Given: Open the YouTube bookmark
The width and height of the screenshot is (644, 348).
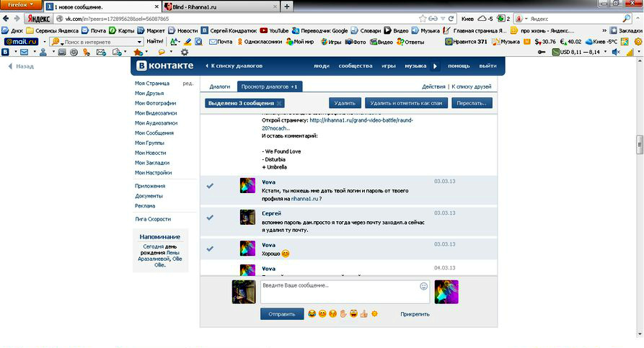Looking at the screenshot, I should pyautogui.click(x=274, y=30).
